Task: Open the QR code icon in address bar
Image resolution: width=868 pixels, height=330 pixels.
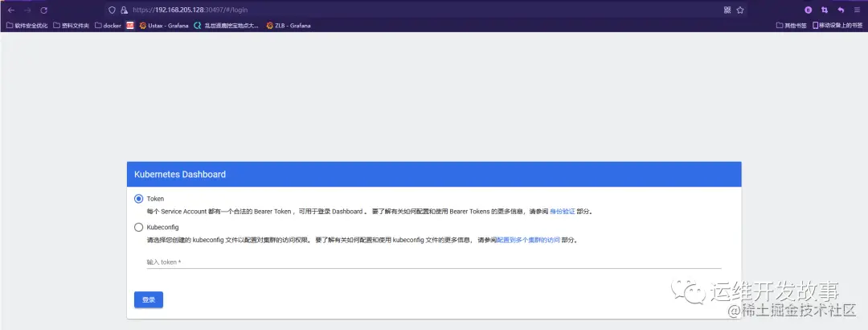Action: coord(727,10)
